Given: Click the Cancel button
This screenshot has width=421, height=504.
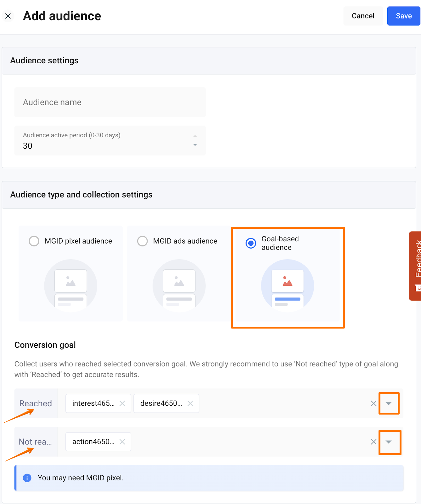Looking at the screenshot, I should (363, 16).
